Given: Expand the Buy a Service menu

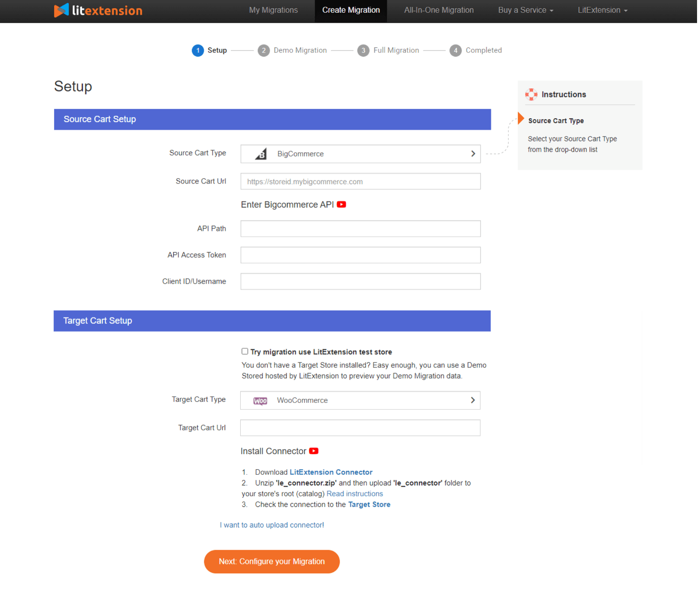Looking at the screenshot, I should pyautogui.click(x=525, y=10).
